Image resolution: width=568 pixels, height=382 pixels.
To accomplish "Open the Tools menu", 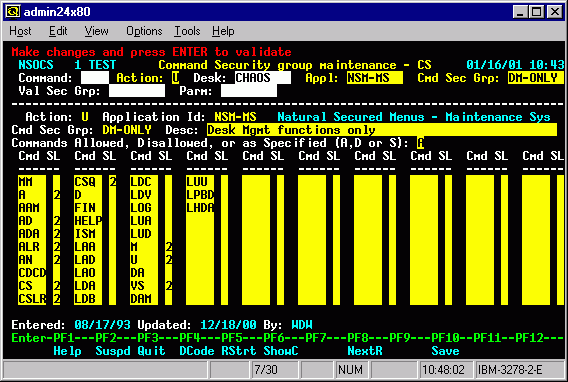I will pos(187,31).
